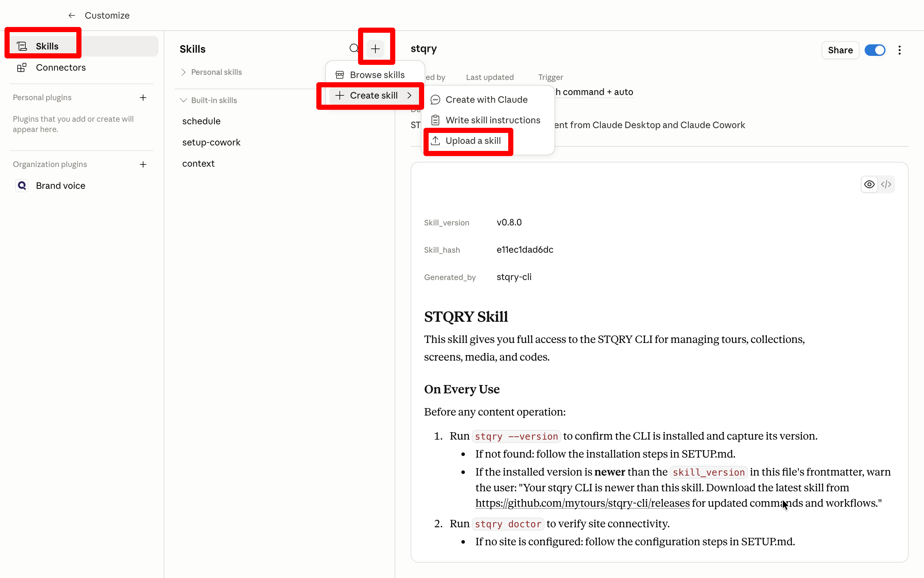Click the 'stqry' skill title
Screen dimensions: 924x578
click(424, 48)
